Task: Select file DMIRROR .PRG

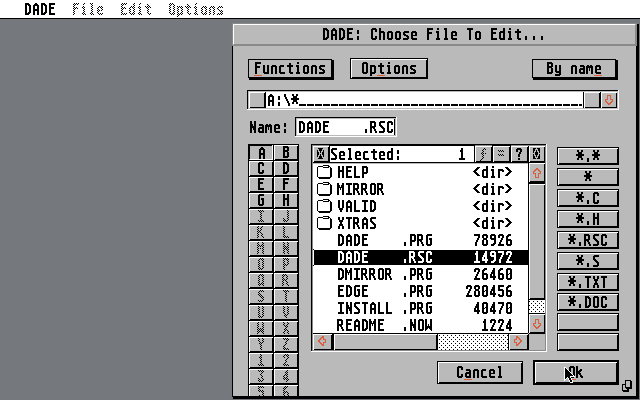Action: click(x=421, y=274)
